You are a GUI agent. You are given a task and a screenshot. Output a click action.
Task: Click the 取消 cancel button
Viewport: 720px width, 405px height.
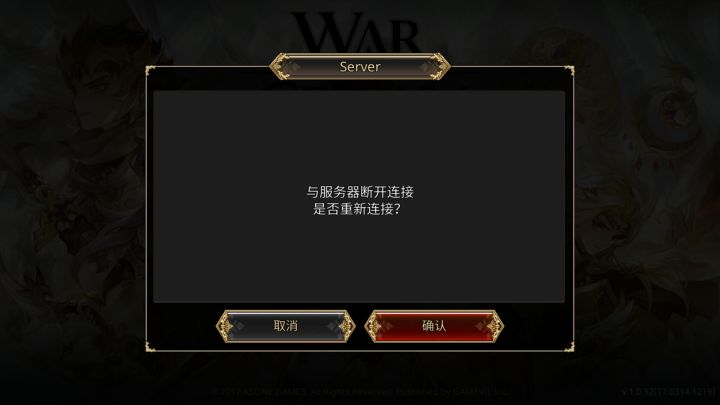point(286,326)
